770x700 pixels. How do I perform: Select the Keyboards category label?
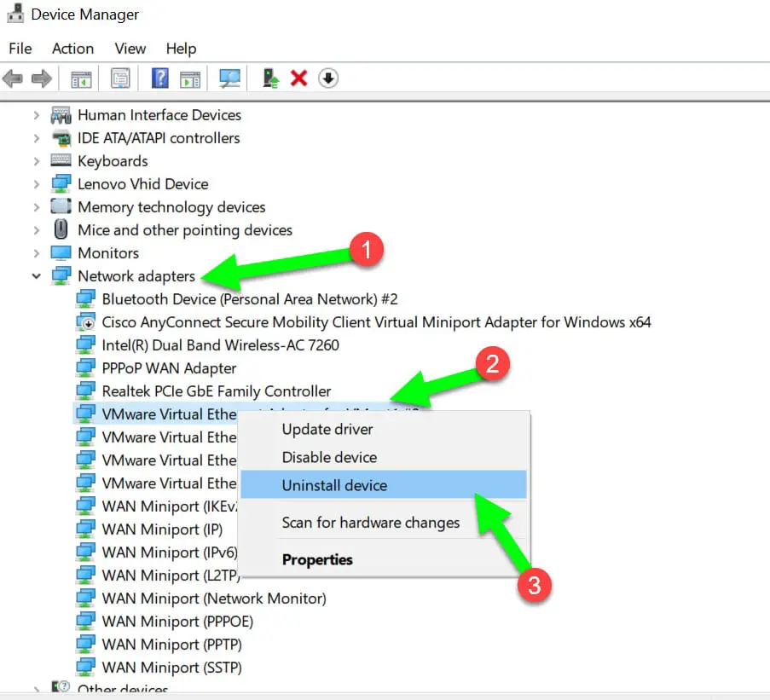pyautogui.click(x=113, y=161)
